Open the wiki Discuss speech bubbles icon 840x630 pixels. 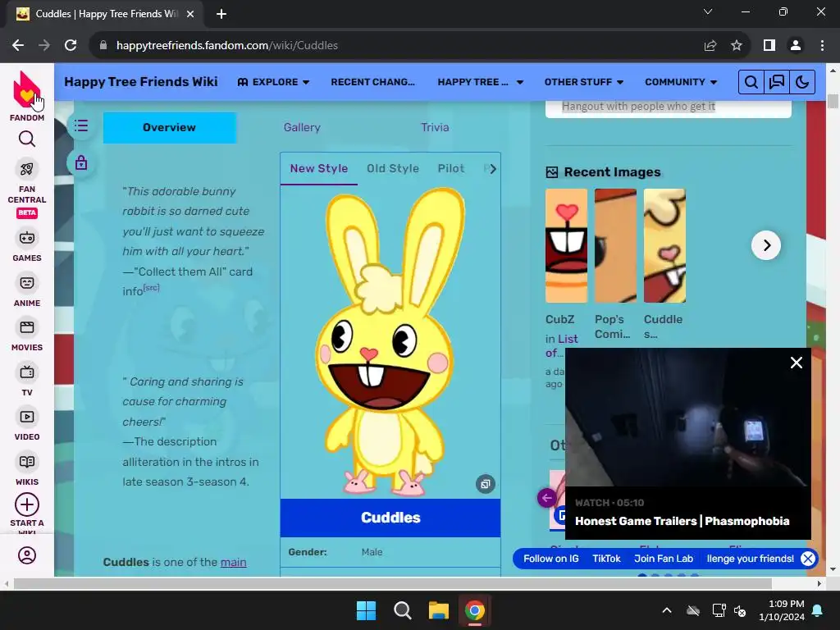coord(777,82)
